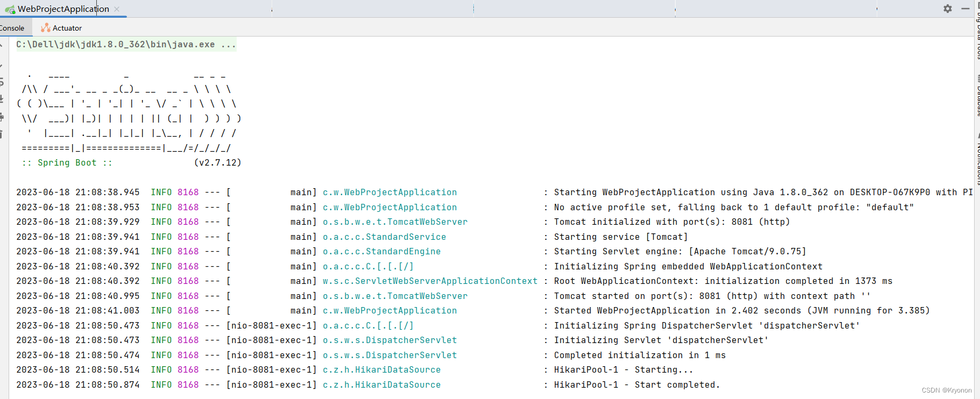Select the WebProjectApplication run tab
The height and width of the screenshot is (399, 980).
click(63, 9)
